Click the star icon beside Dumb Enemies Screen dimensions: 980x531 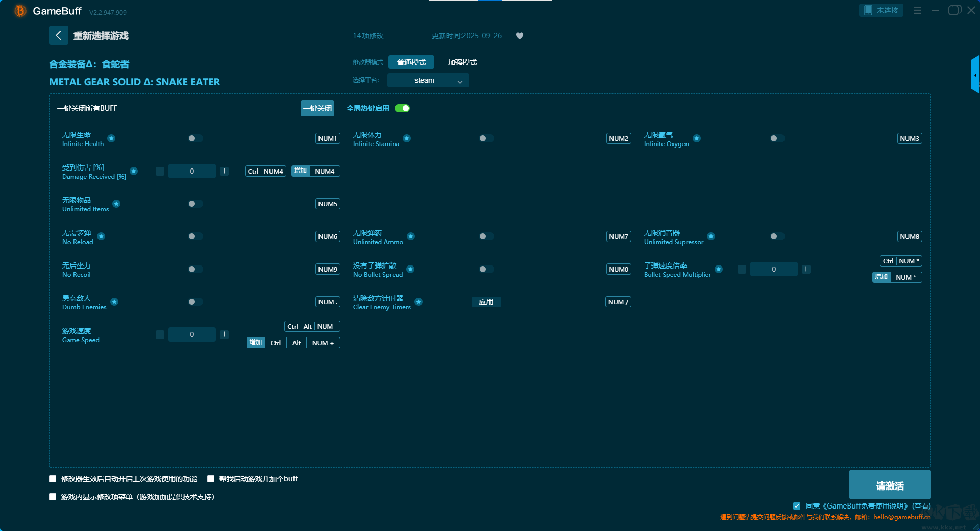(x=114, y=302)
